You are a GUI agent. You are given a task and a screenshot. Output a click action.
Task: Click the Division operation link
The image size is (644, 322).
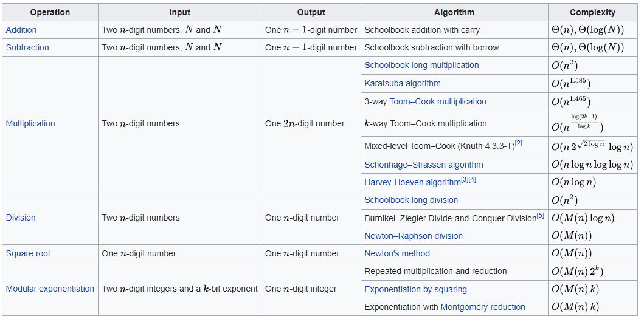click(x=21, y=218)
